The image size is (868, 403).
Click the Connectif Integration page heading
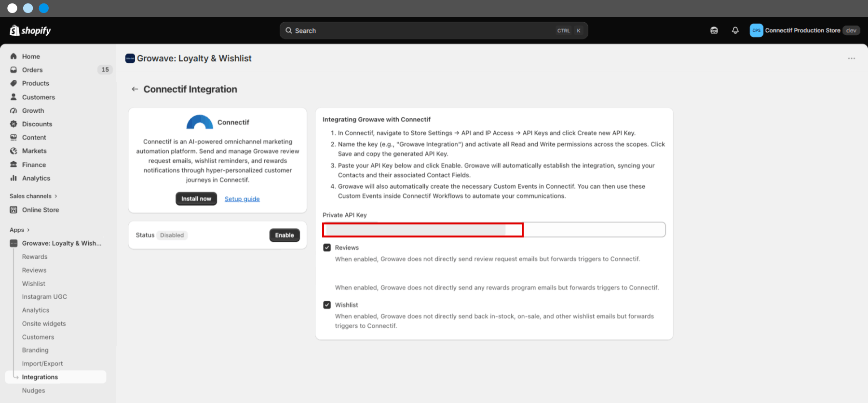[190, 89]
